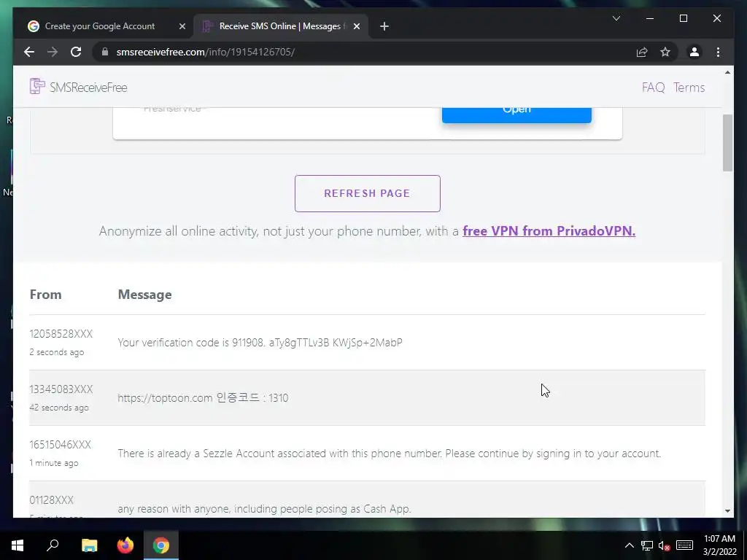Click the REFRESH PAGE button
747x560 pixels.
368,193
